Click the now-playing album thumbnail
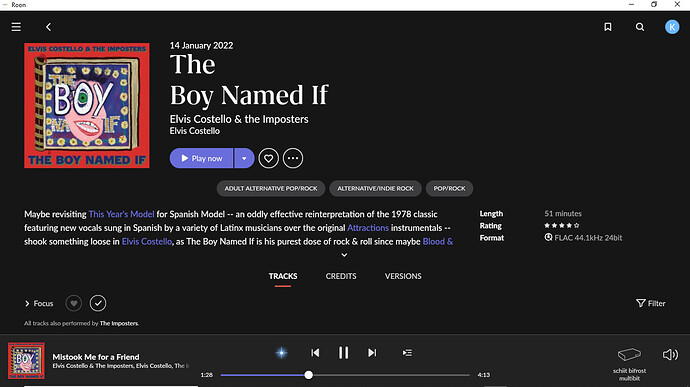The height and width of the screenshot is (387, 690). [x=26, y=361]
